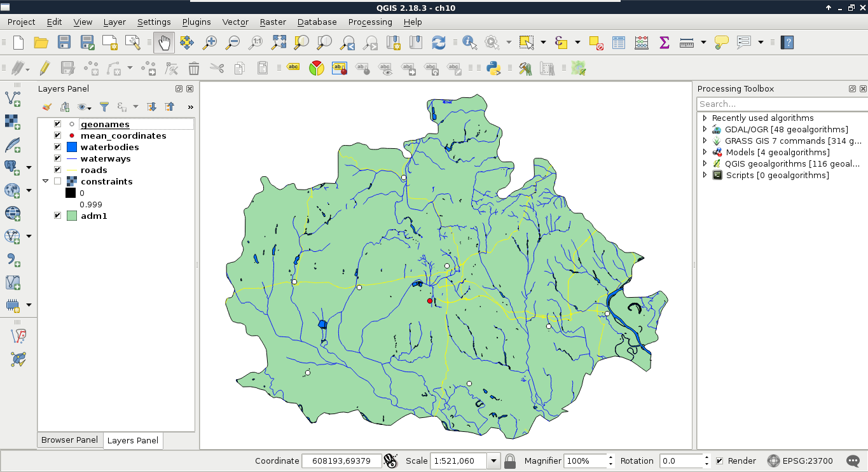Click the Refresh map icon

tap(439, 43)
